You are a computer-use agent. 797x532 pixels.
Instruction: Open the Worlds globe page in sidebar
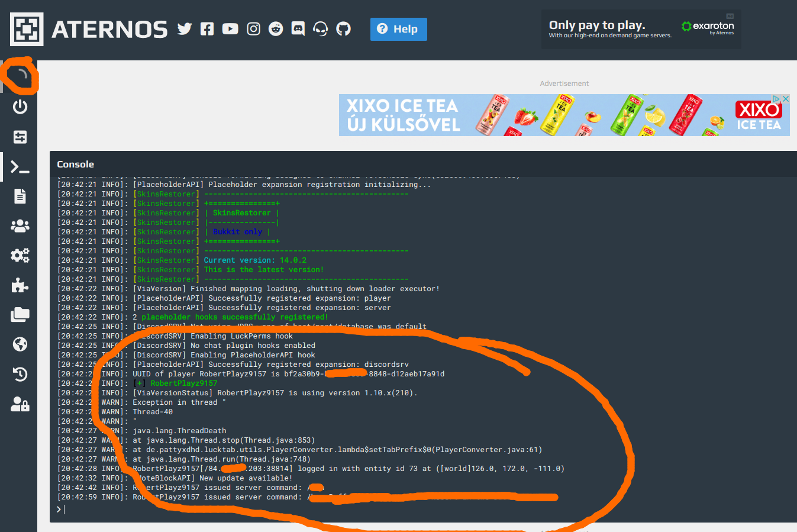coord(20,344)
